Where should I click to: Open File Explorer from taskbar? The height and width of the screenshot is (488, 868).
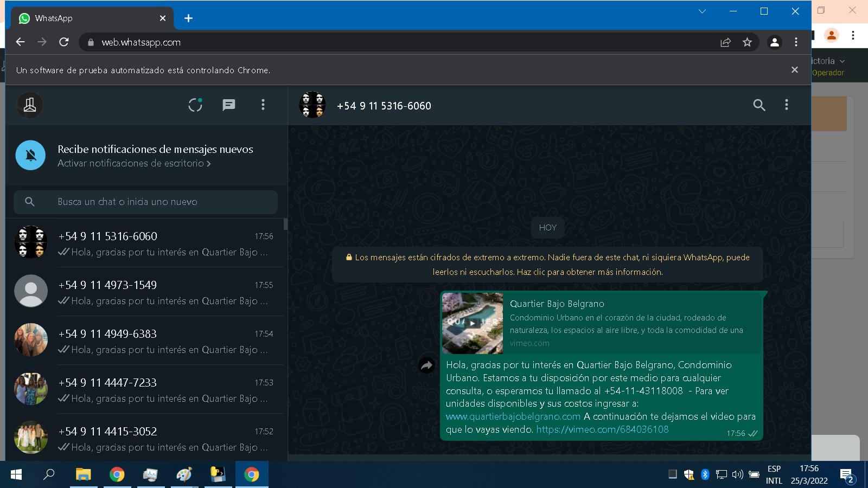point(83,475)
